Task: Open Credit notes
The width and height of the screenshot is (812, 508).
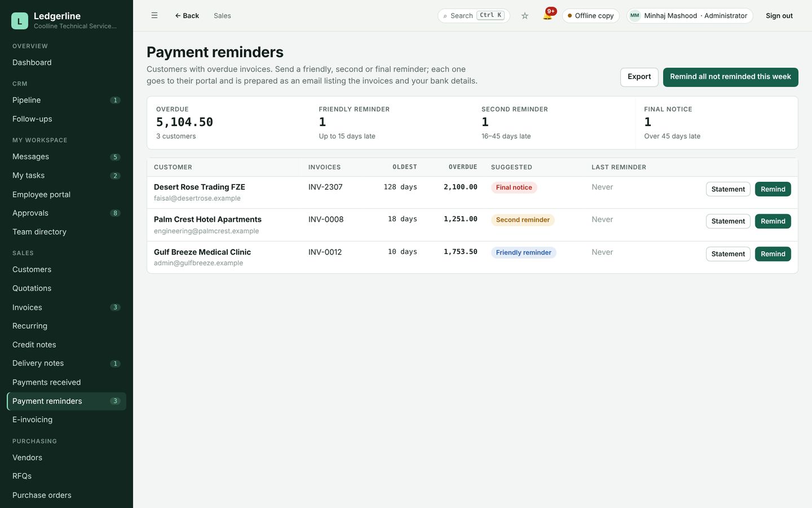Action: [67, 345]
